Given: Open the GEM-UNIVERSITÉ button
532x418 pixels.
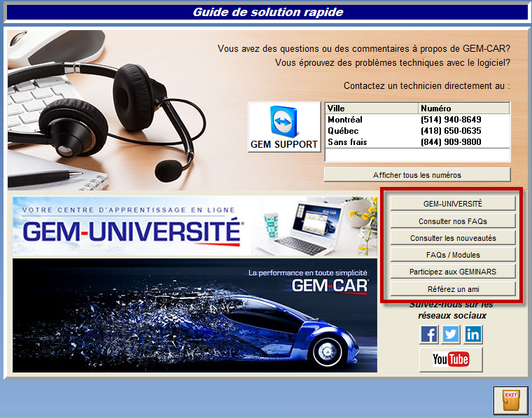Looking at the screenshot, I should click(453, 204).
